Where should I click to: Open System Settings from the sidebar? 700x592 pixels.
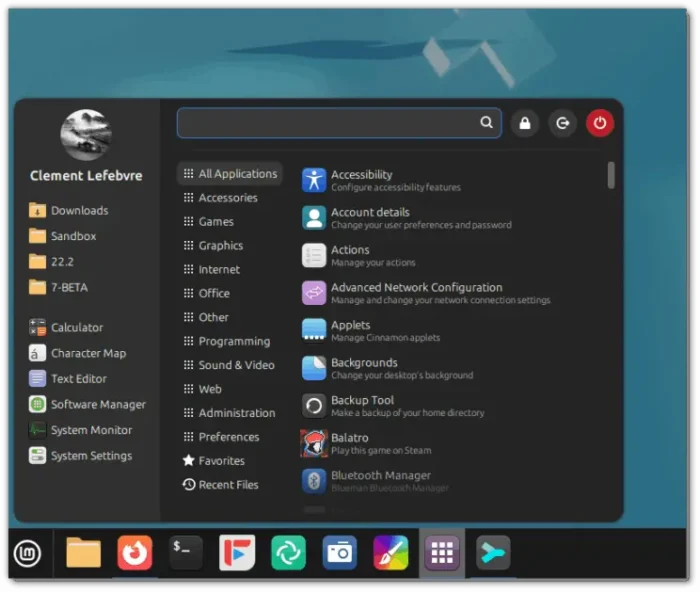click(90, 456)
